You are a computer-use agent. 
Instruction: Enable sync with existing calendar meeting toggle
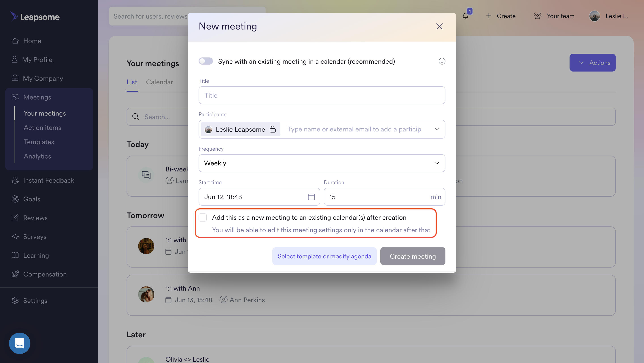(205, 61)
